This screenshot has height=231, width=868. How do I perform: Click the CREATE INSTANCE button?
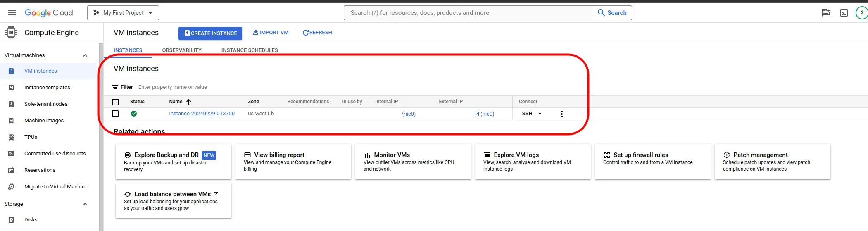210,33
